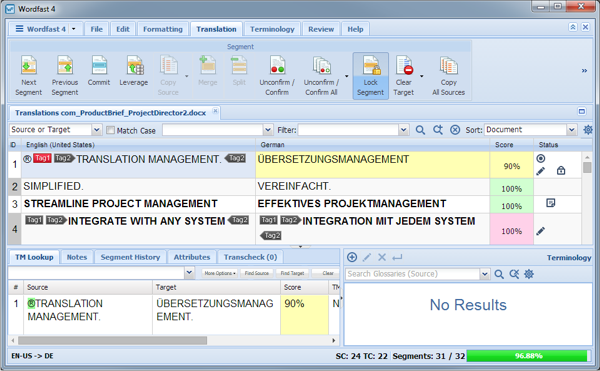Viewport: 600px width, 371px height.
Task: Click the More Options button
Action: click(x=219, y=273)
